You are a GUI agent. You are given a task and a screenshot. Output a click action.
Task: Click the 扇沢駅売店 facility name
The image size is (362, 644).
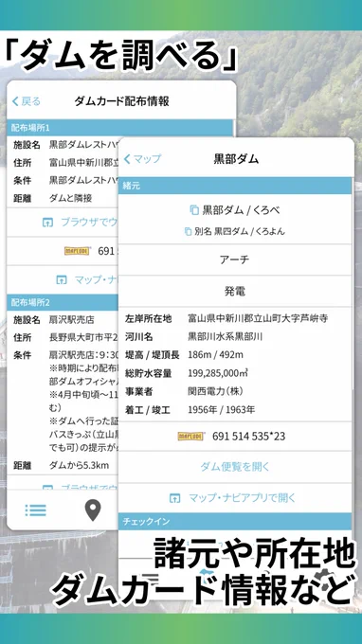71,319
